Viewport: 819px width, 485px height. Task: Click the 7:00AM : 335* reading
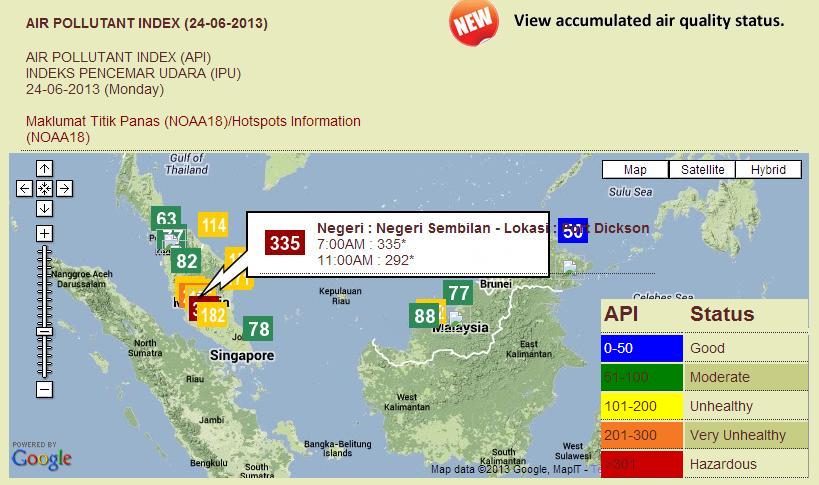click(361, 244)
